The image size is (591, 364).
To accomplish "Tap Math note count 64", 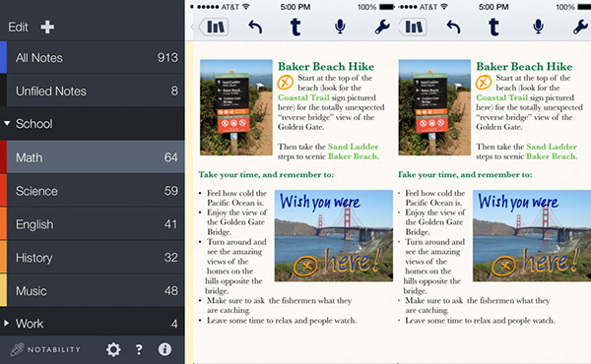I will point(170,157).
